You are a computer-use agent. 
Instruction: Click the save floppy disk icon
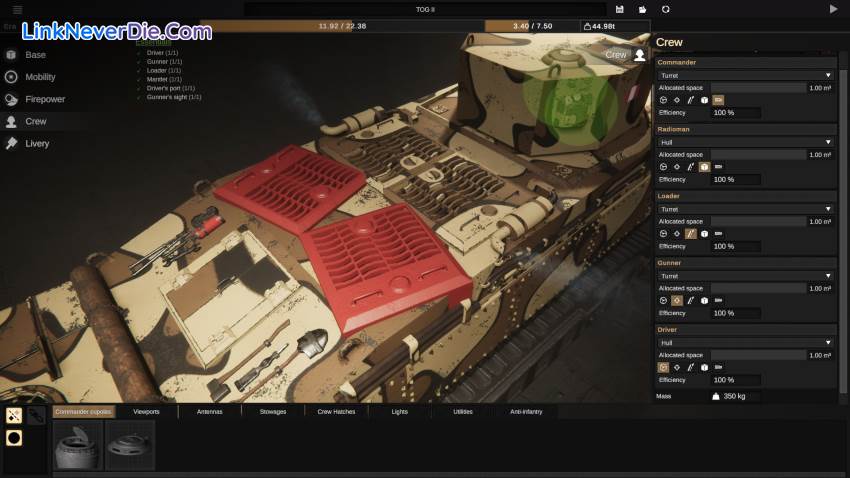[x=620, y=9]
